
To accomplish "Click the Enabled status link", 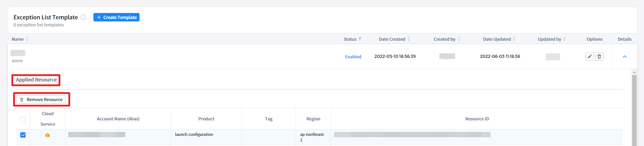I will pos(353,57).
